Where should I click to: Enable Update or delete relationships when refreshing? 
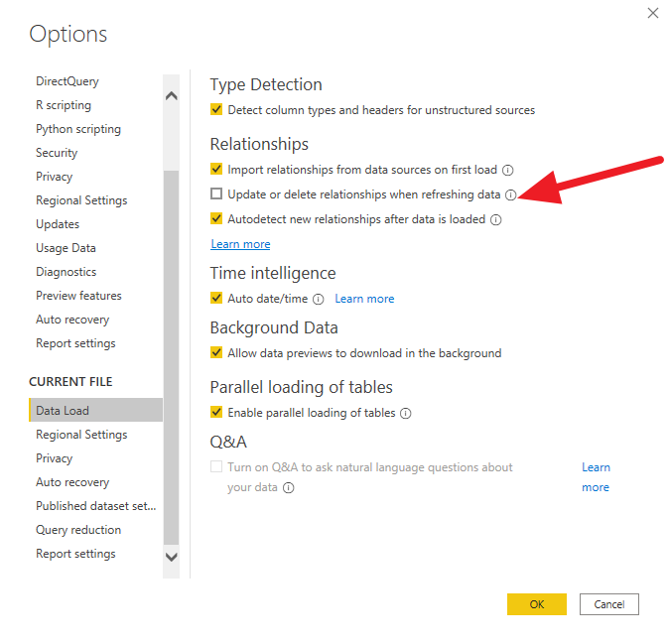216,193
